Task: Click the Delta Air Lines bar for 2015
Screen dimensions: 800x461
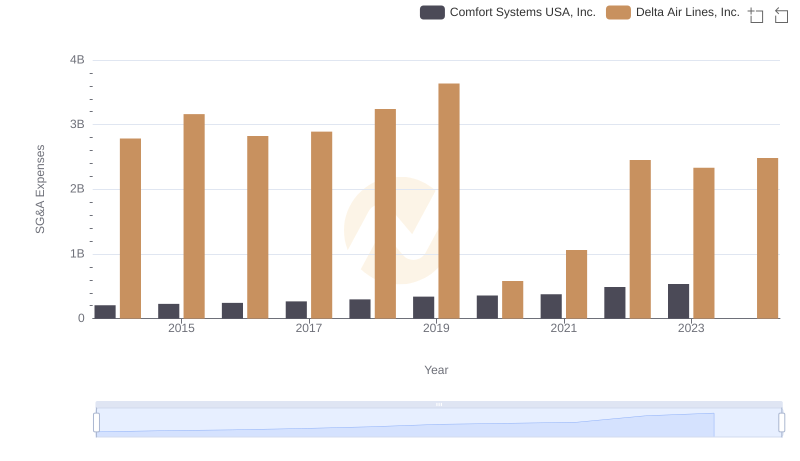Action: pyautogui.click(x=194, y=216)
